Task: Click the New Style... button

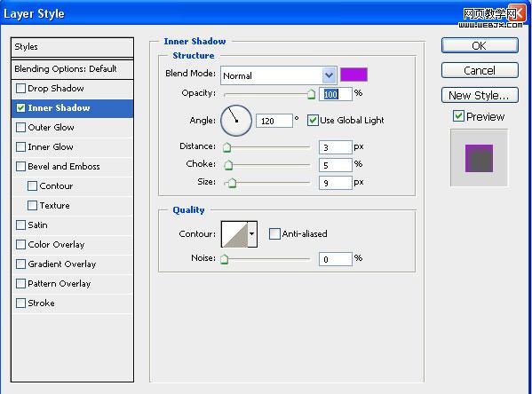Action: [x=480, y=95]
